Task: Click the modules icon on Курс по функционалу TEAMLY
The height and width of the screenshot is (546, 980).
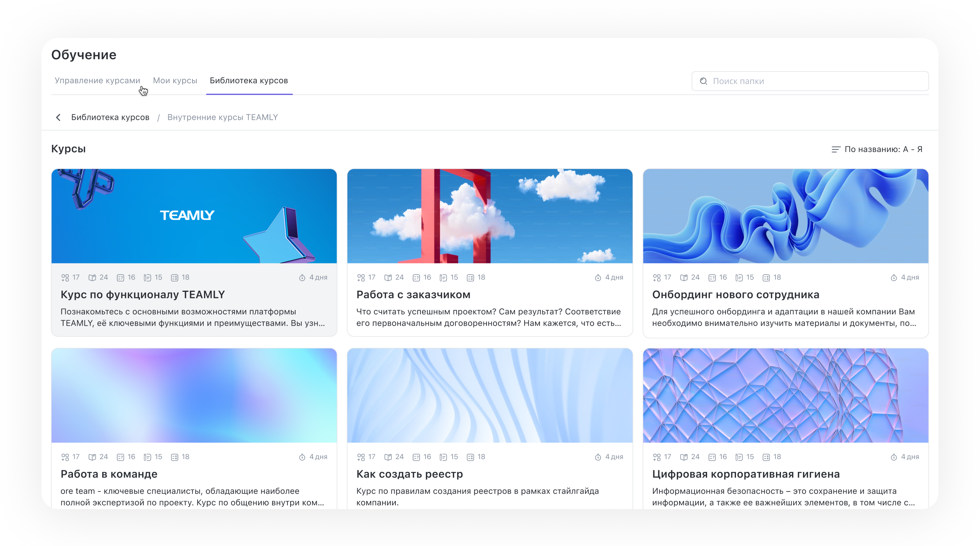Action: click(x=65, y=278)
